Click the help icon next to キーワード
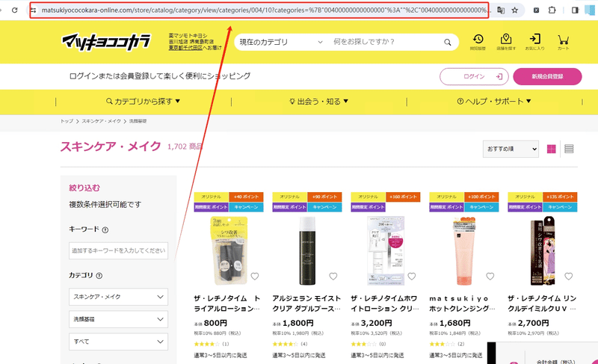This screenshot has height=364, width=598. 105,229
